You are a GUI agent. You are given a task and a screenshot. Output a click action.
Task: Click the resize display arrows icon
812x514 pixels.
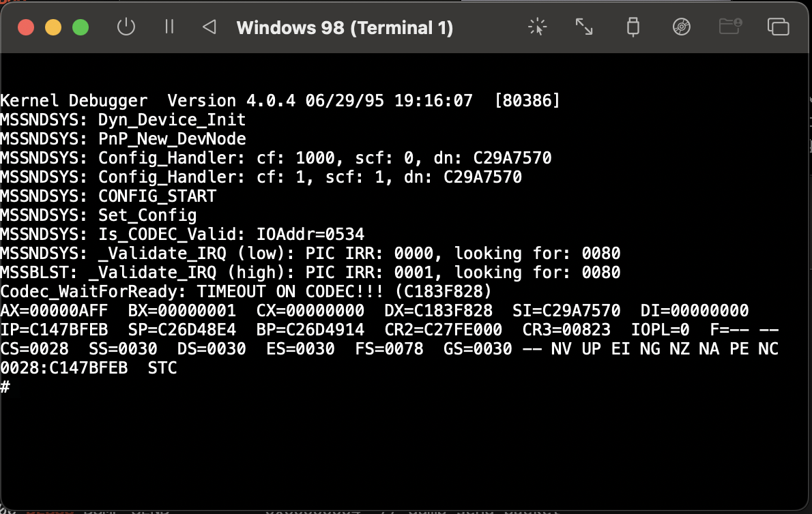tap(584, 27)
